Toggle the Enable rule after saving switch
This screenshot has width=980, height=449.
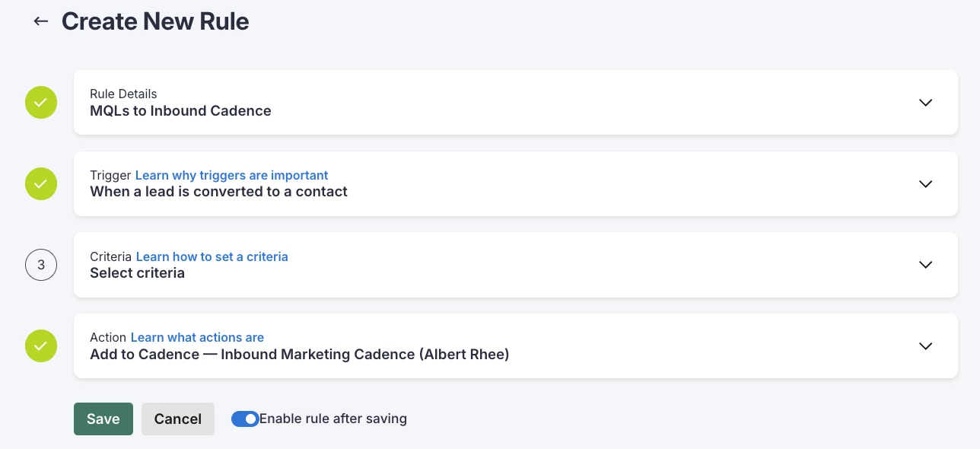(x=245, y=419)
